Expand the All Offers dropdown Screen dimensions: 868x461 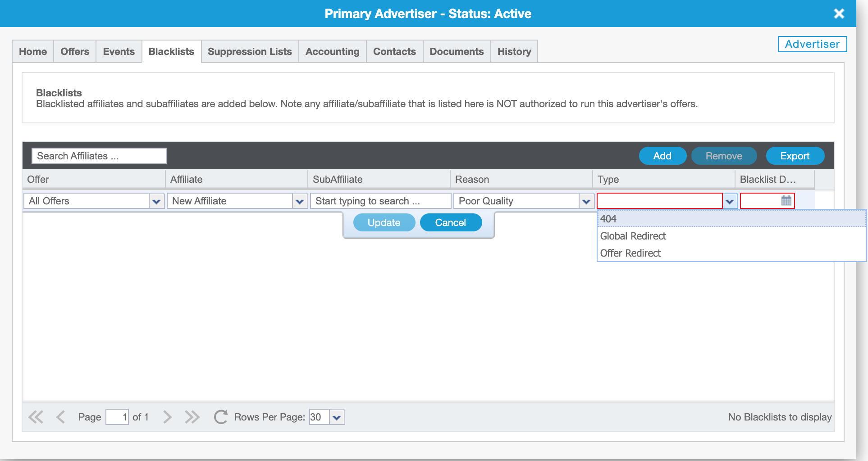pos(156,201)
